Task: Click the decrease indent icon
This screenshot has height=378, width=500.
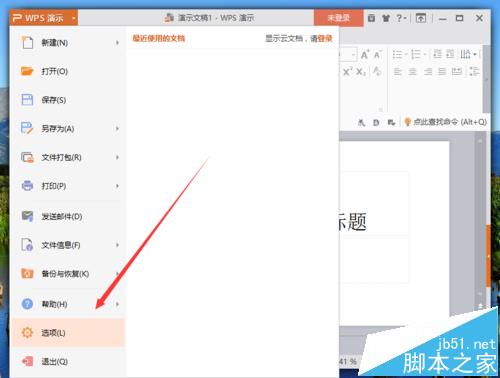Action: click(x=437, y=54)
